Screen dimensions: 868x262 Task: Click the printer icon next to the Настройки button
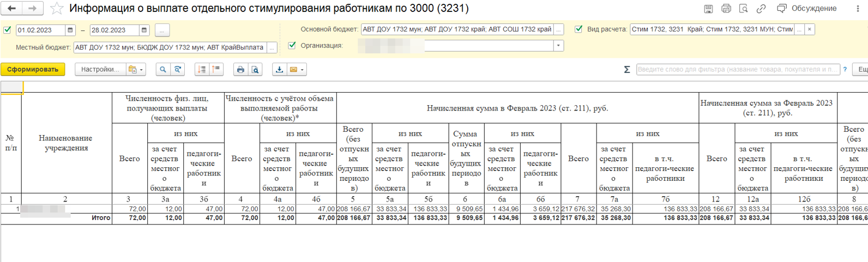click(240, 69)
